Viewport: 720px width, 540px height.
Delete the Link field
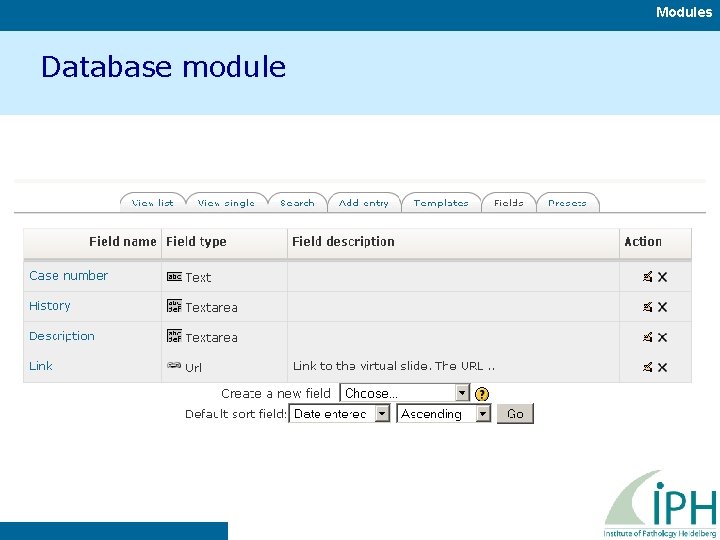click(x=662, y=367)
